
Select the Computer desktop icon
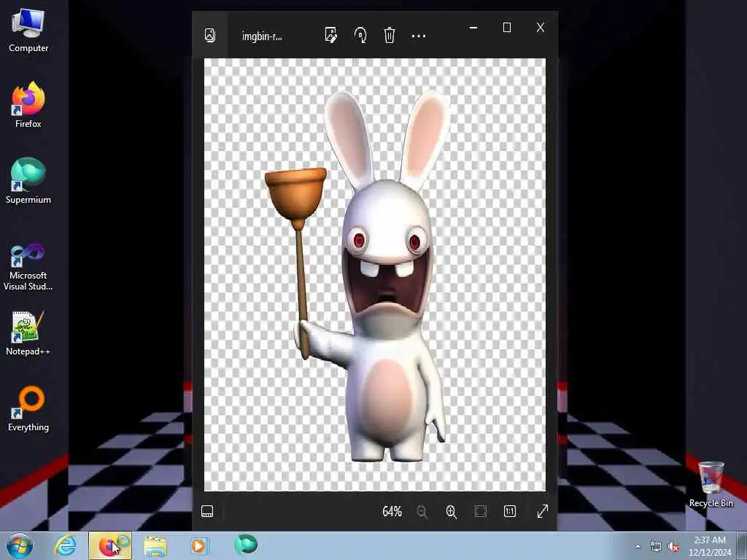coord(28,31)
